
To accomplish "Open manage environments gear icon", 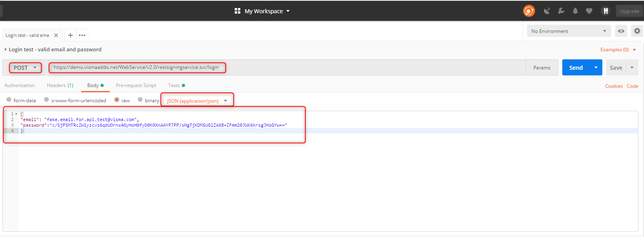I will (637, 31).
